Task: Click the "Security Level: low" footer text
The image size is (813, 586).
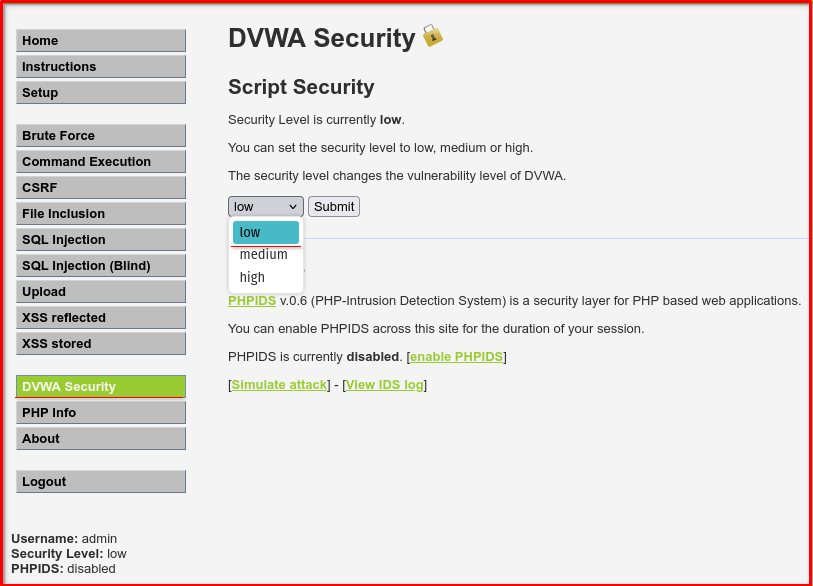Action: 69,553
